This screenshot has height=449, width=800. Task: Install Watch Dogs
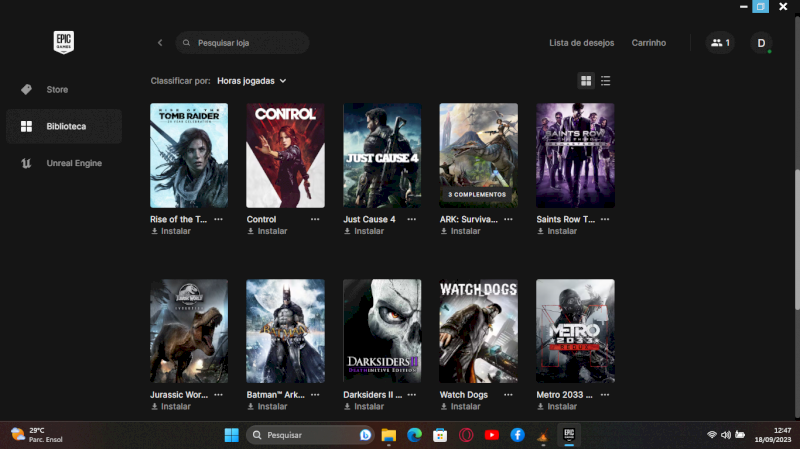tap(460, 407)
